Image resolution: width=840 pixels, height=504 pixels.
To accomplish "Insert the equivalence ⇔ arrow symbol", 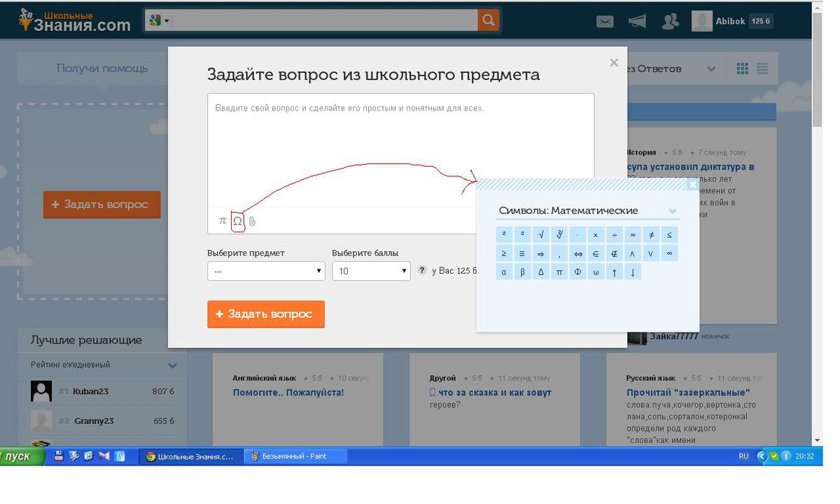I will pyautogui.click(x=577, y=253).
